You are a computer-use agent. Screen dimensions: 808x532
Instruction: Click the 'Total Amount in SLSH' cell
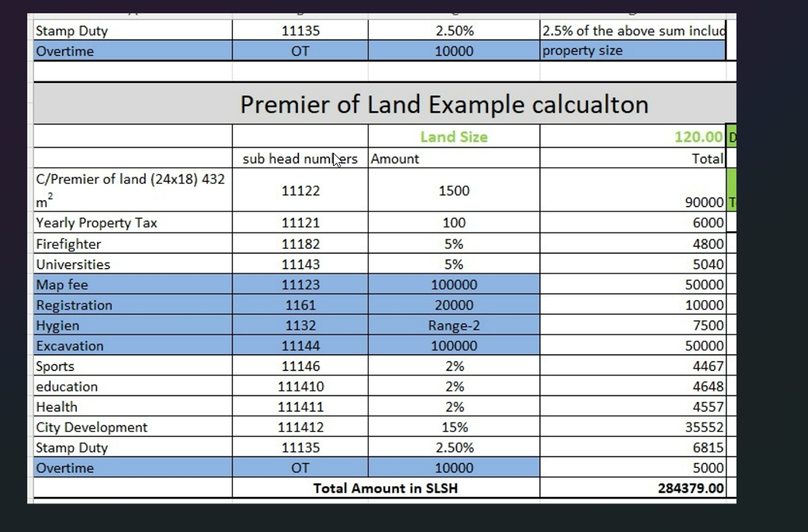click(x=386, y=489)
